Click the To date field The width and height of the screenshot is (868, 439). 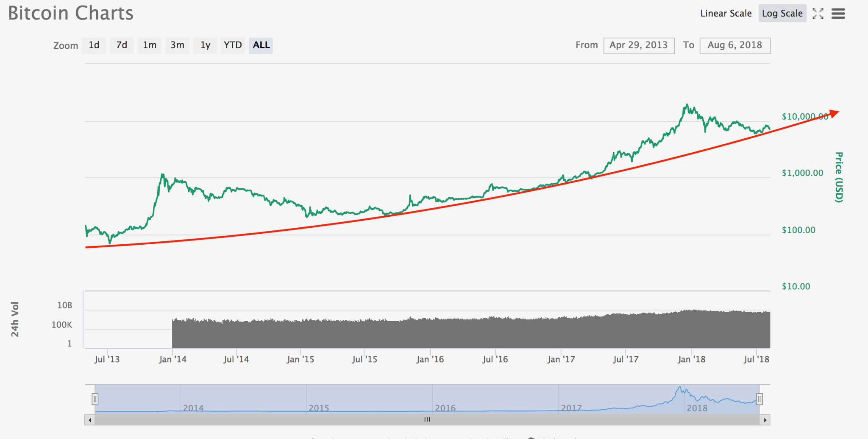click(734, 45)
